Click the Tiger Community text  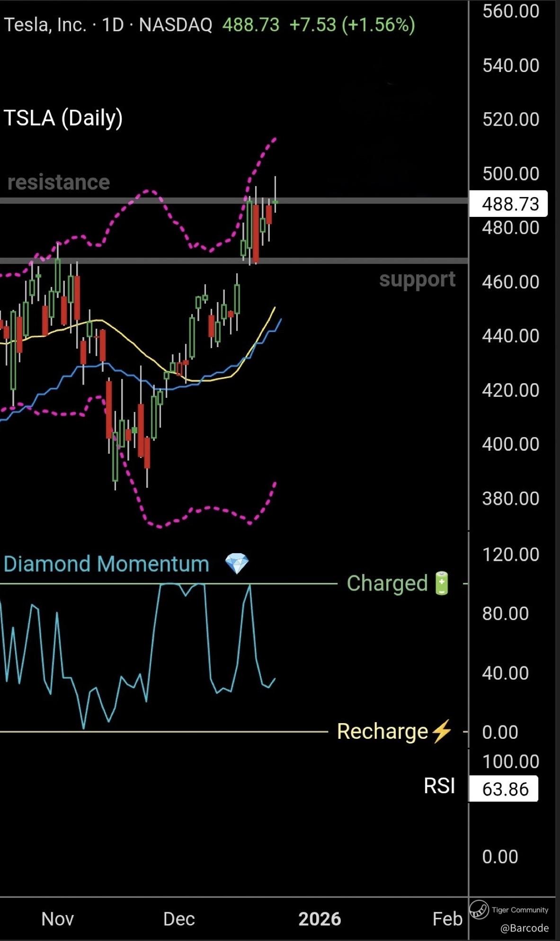[x=520, y=910]
